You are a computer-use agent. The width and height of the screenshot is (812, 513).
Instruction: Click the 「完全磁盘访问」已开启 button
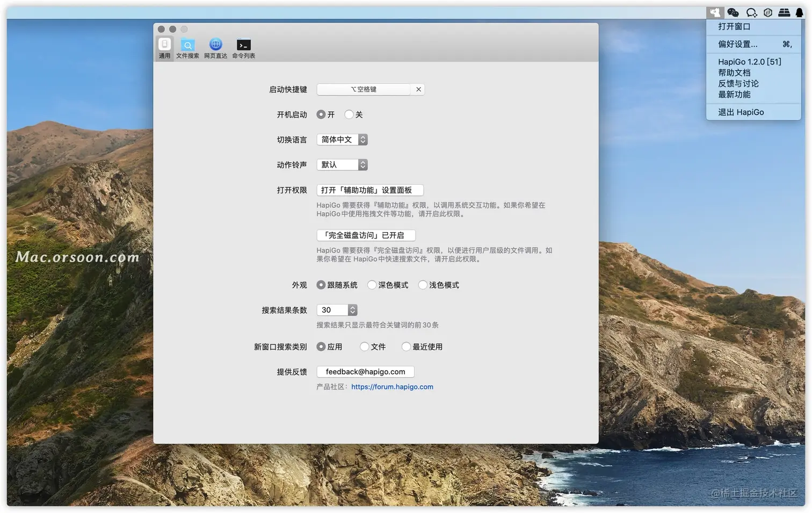[x=366, y=235]
